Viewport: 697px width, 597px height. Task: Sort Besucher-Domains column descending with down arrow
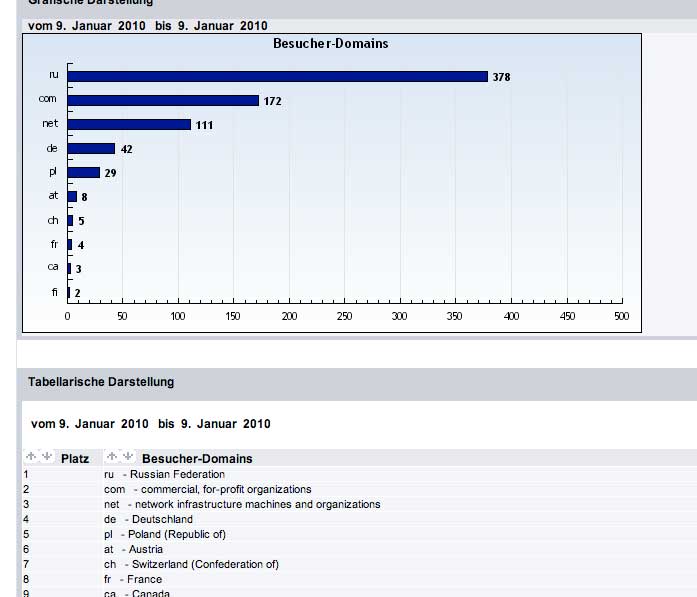click(x=126, y=457)
